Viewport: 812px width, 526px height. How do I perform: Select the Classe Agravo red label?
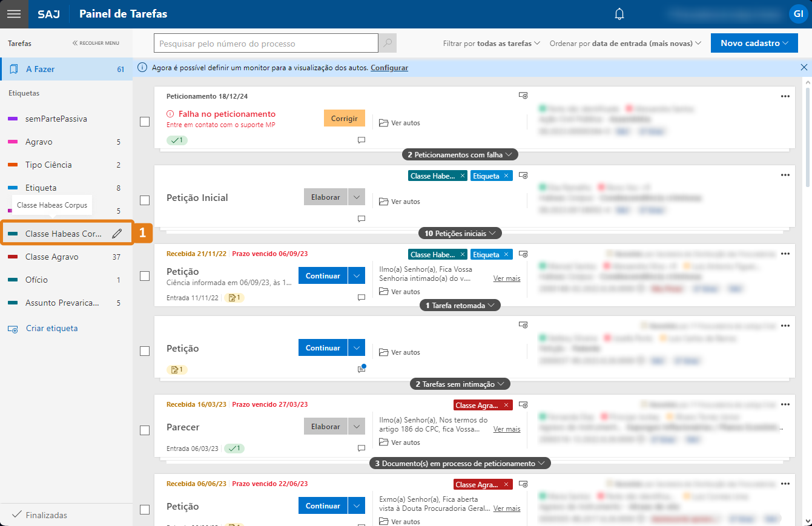[x=51, y=257]
